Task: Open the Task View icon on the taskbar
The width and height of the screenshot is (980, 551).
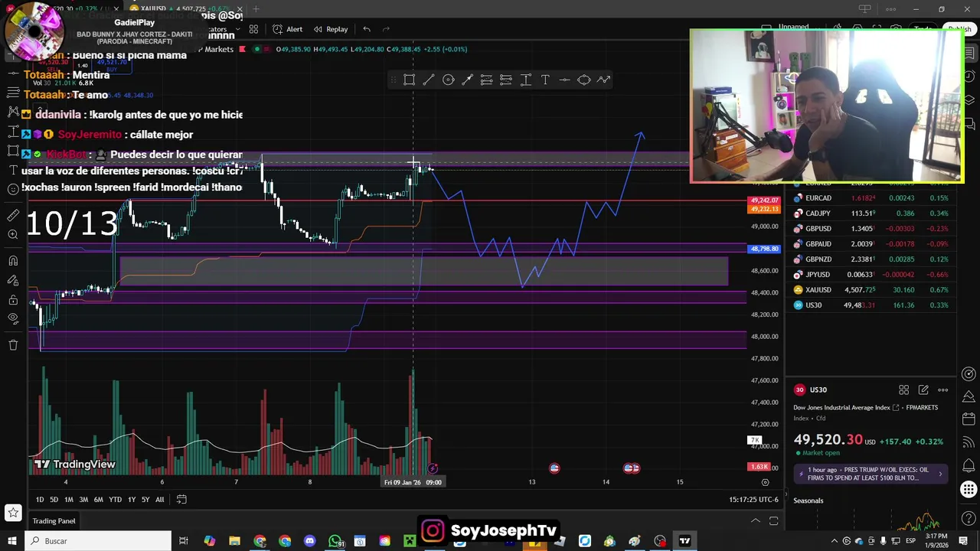Action: [x=184, y=541]
